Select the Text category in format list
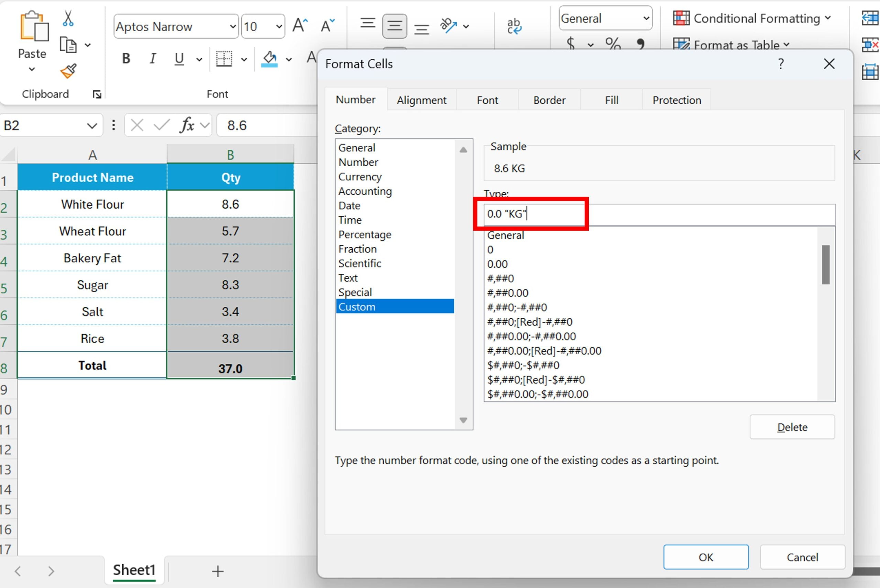The height and width of the screenshot is (588, 880). (348, 278)
